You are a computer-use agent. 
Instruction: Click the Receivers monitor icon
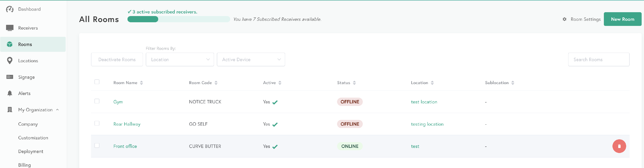pos(9,28)
